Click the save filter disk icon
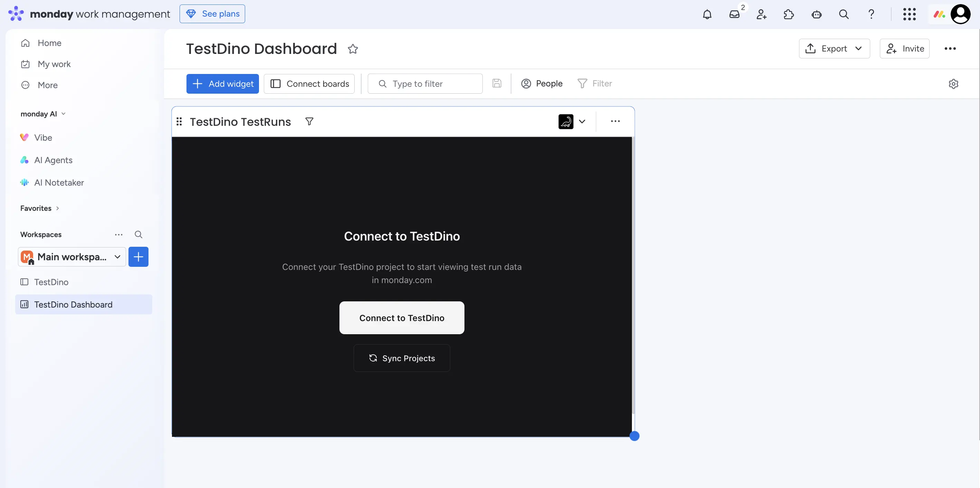Screen dimensions: 980x488 pyautogui.click(x=497, y=83)
